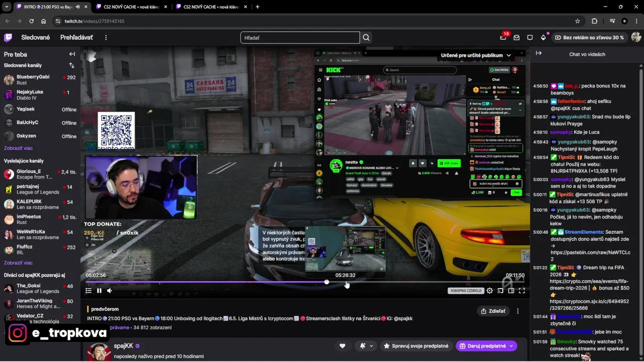Open the three-dot menu beside Prehľadávať
The height and width of the screenshot is (362, 644).
[106, 38]
